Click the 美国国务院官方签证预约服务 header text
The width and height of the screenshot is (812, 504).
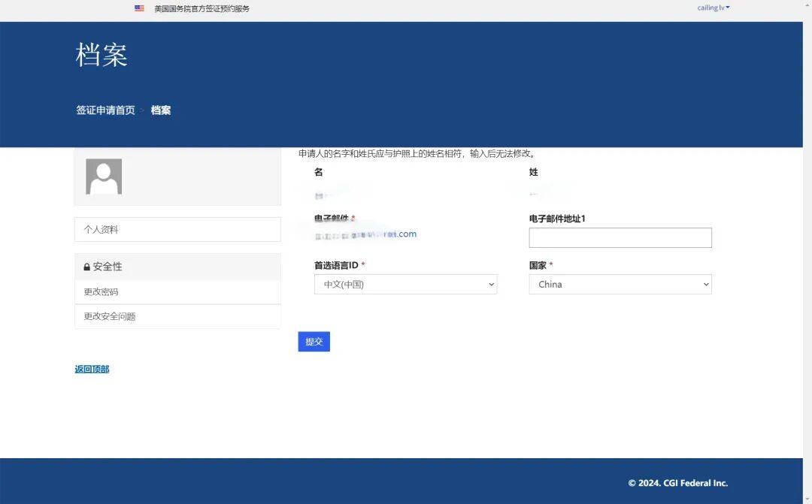202,8
